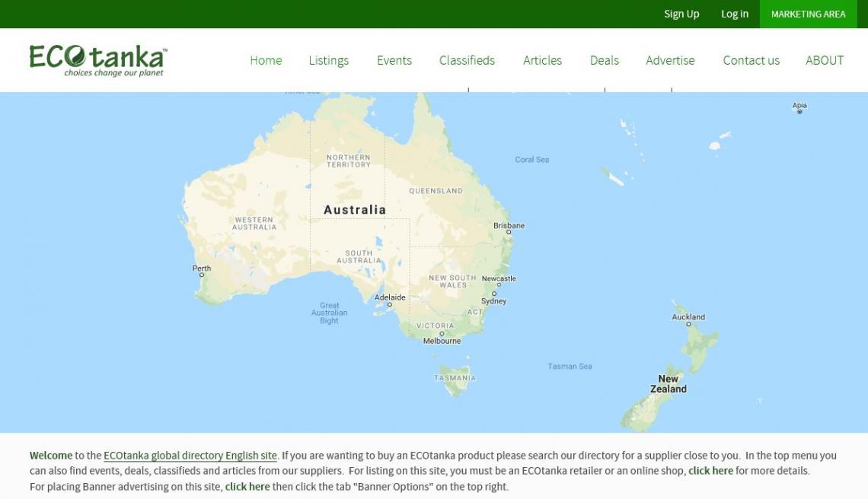Viewport: 868px width, 499px height.
Task: Go to the Home menu item
Action: (x=266, y=60)
